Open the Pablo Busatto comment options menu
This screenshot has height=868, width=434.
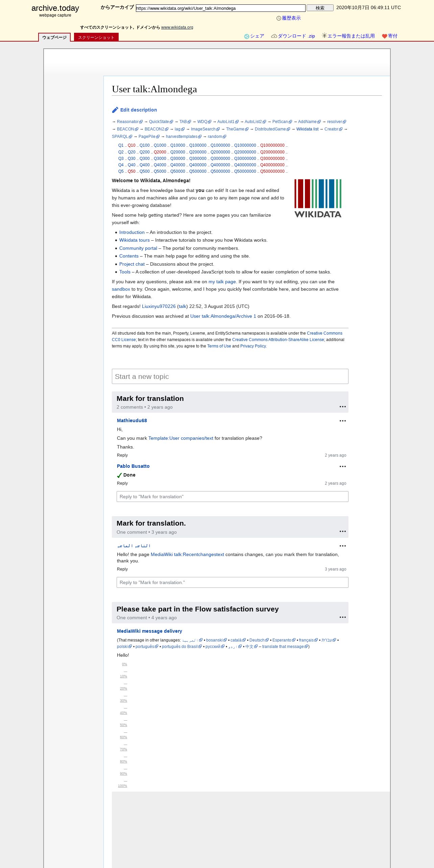tap(343, 466)
